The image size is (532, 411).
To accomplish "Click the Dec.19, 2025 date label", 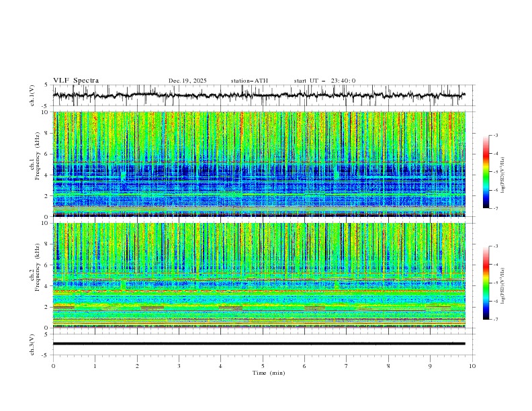I will click(x=187, y=81).
